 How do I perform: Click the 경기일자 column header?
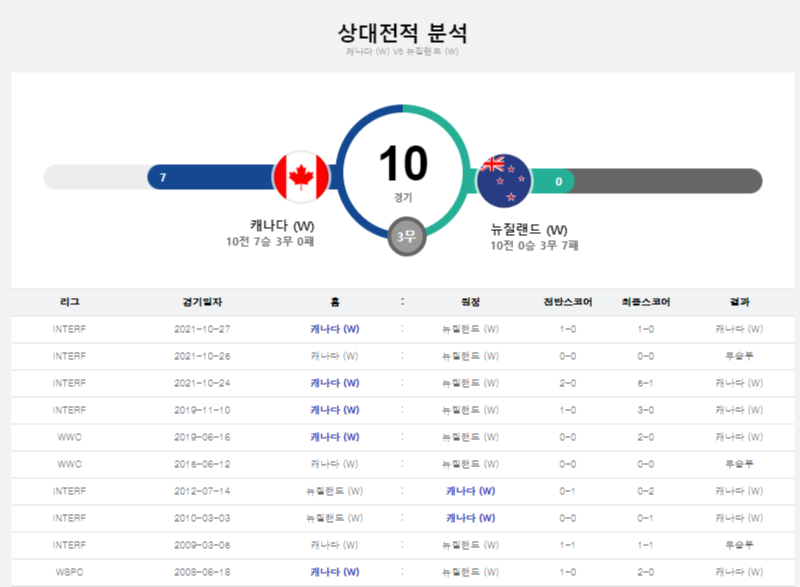coord(202,302)
